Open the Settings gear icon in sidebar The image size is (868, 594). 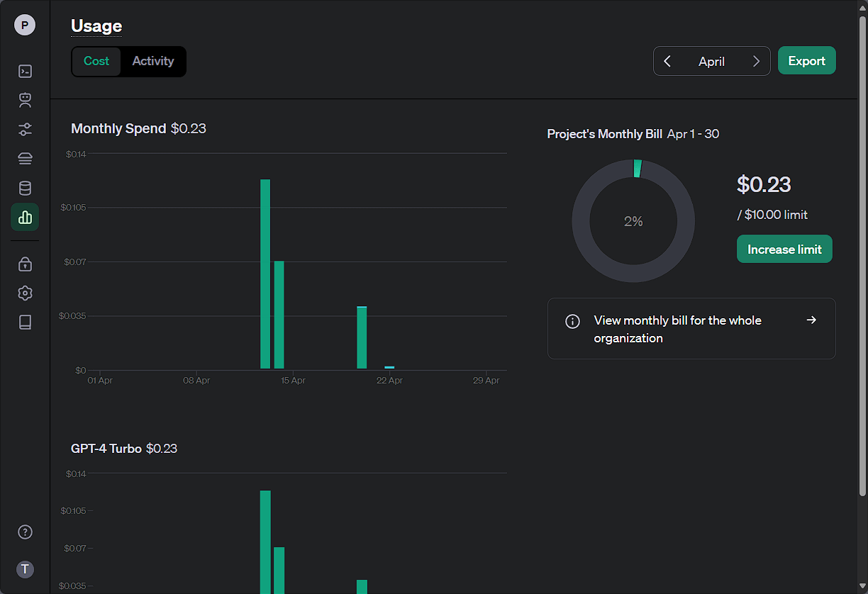click(x=25, y=293)
